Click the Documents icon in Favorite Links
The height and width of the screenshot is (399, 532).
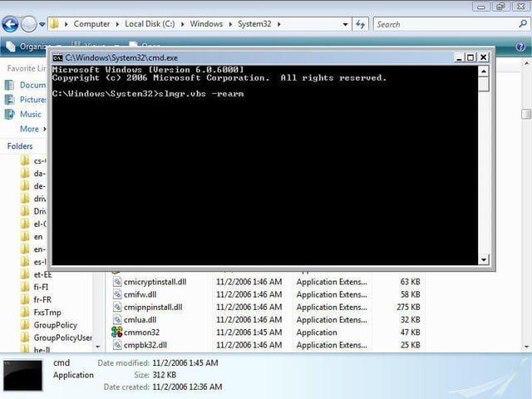click(9, 85)
